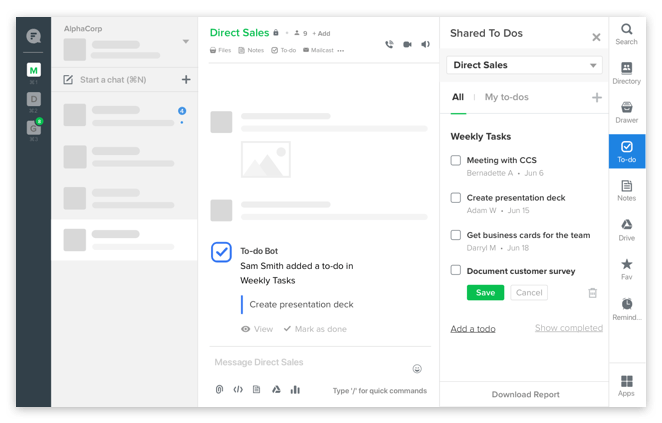Insert a code snippet icon
Image resolution: width=662 pixels, height=423 pixels.
[x=238, y=389]
